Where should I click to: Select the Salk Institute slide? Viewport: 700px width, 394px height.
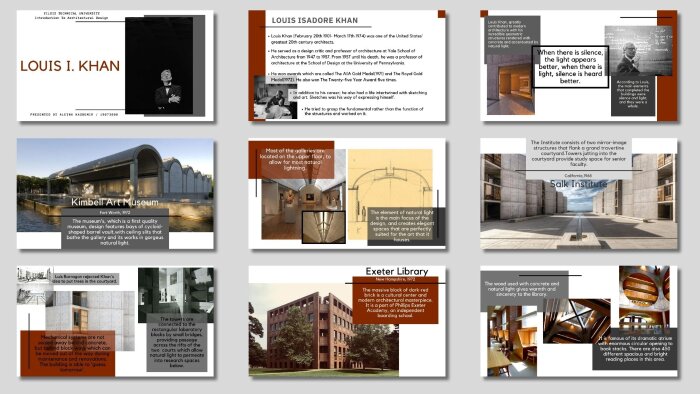(579, 194)
